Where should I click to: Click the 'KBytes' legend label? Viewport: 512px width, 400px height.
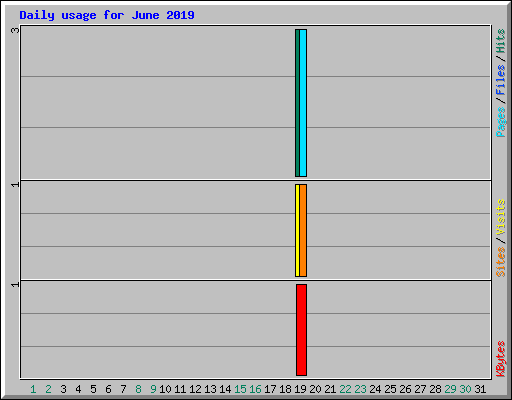point(500,359)
